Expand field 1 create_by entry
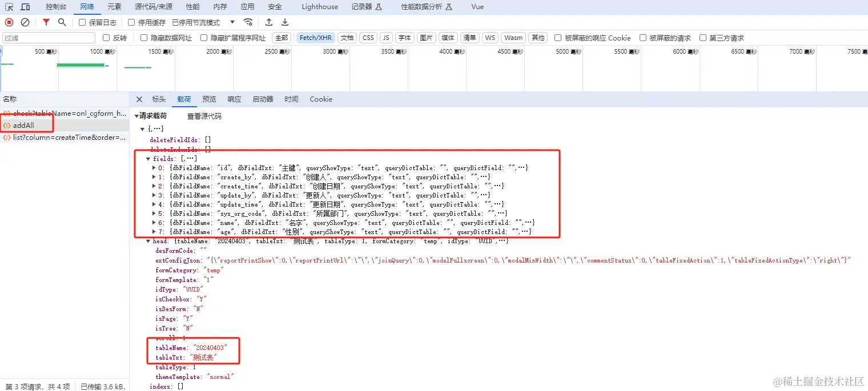Screen dimensions: 868x391 click(154, 177)
